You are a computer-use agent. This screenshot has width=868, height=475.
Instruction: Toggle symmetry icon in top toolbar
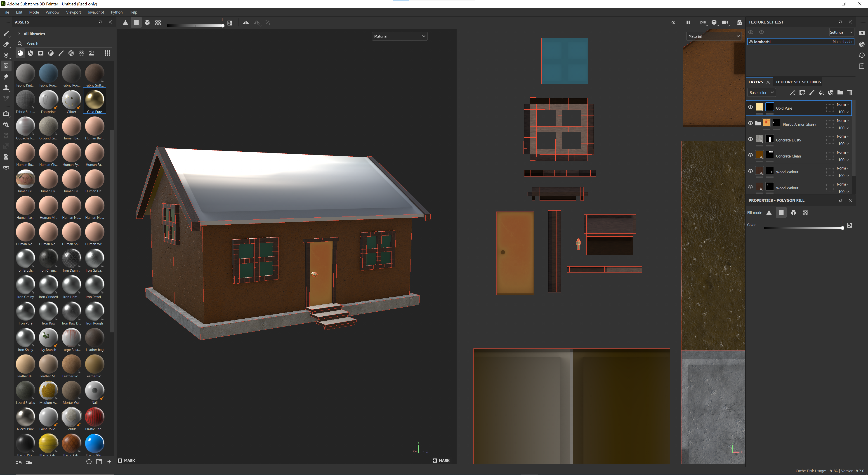click(246, 23)
